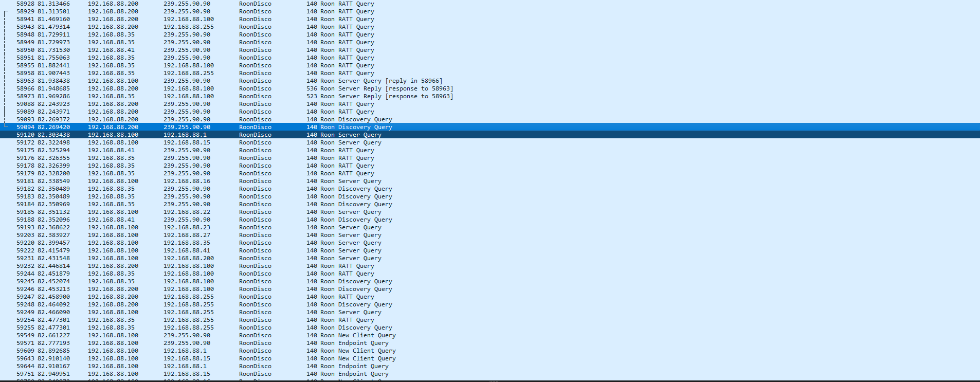Select Endpoint Query packet 59571
The height and width of the screenshot is (382, 980).
pyautogui.click(x=490, y=343)
